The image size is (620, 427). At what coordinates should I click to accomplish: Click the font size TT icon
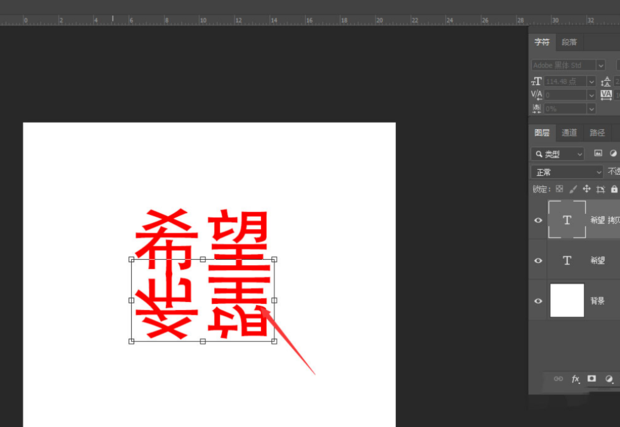[536, 81]
